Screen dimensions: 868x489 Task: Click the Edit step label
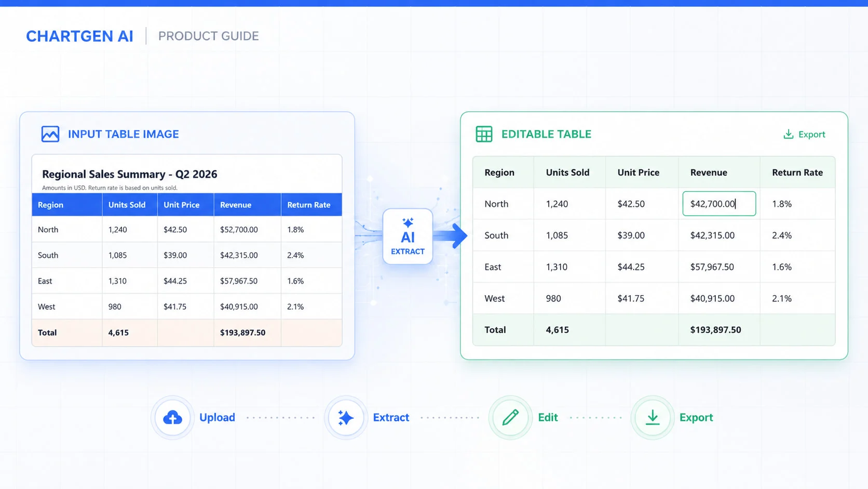(548, 417)
